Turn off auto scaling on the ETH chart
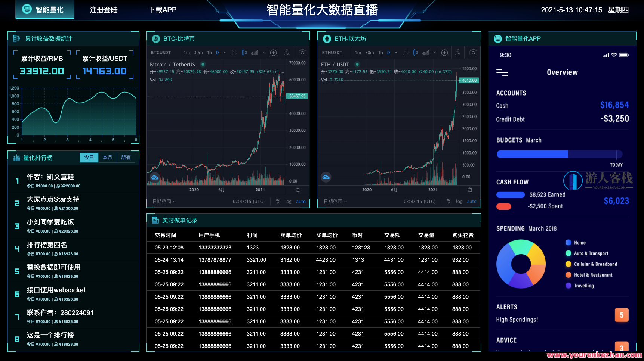 472,201
